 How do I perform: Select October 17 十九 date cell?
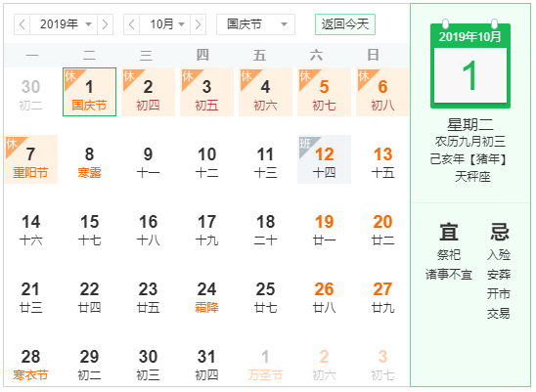(206, 227)
